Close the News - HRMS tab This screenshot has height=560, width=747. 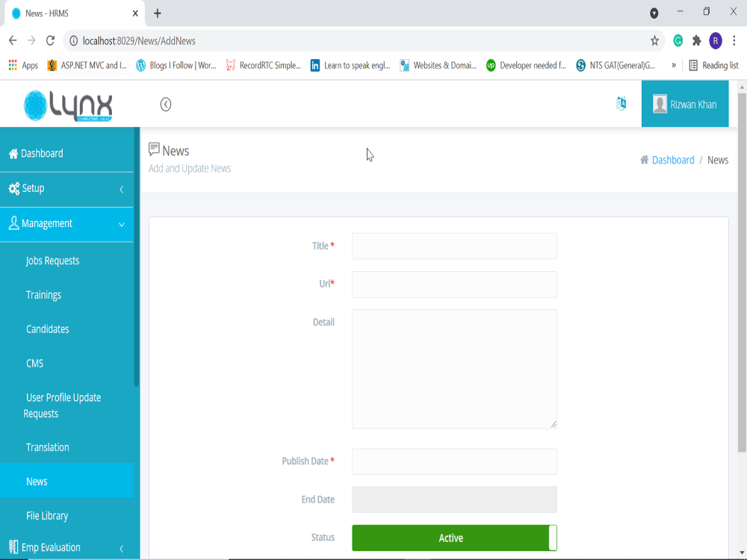(135, 13)
